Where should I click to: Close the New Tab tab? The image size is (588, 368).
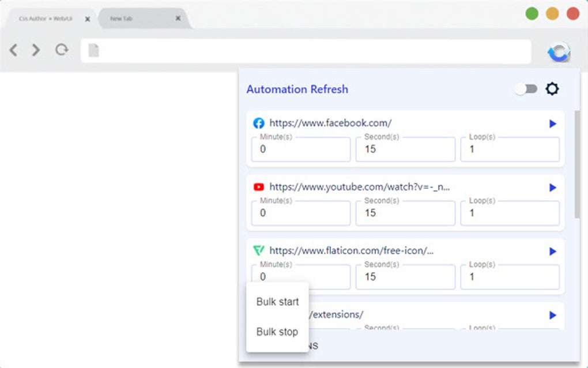point(178,18)
